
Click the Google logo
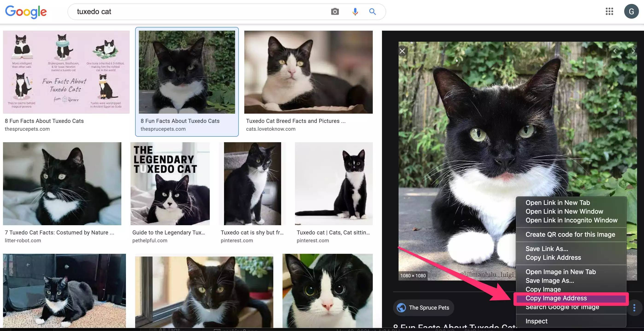[x=26, y=12]
